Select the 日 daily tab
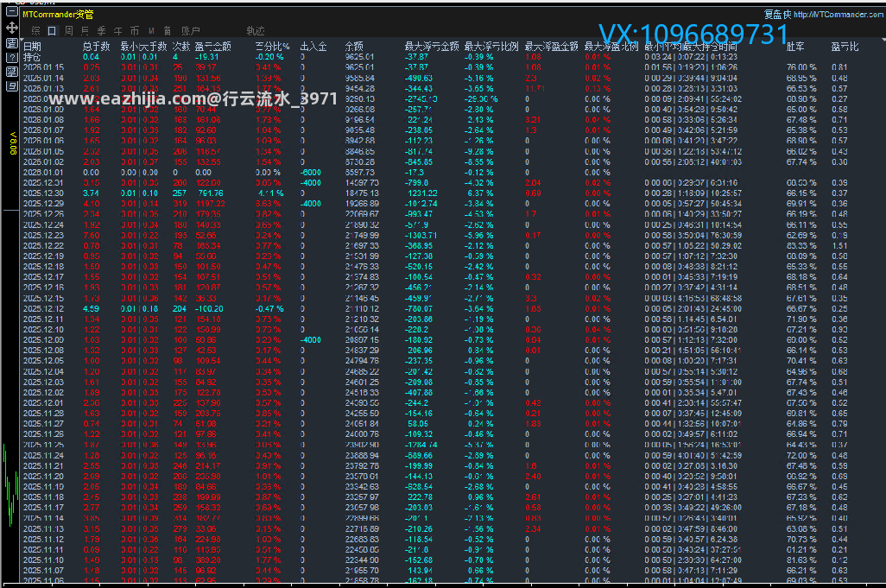 tap(52, 30)
